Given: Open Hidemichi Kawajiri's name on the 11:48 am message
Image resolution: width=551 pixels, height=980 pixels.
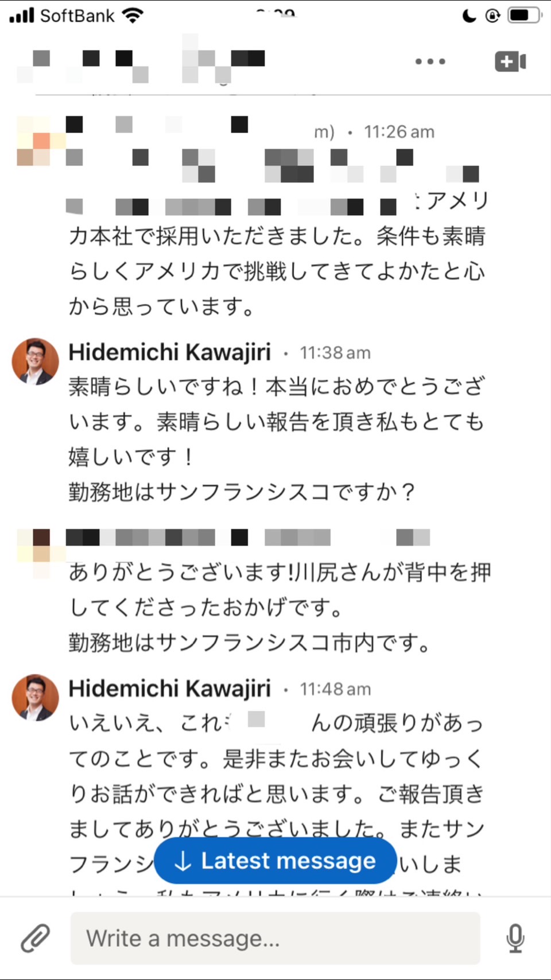Looking at the screenshot, I should (x=169, y=689).
